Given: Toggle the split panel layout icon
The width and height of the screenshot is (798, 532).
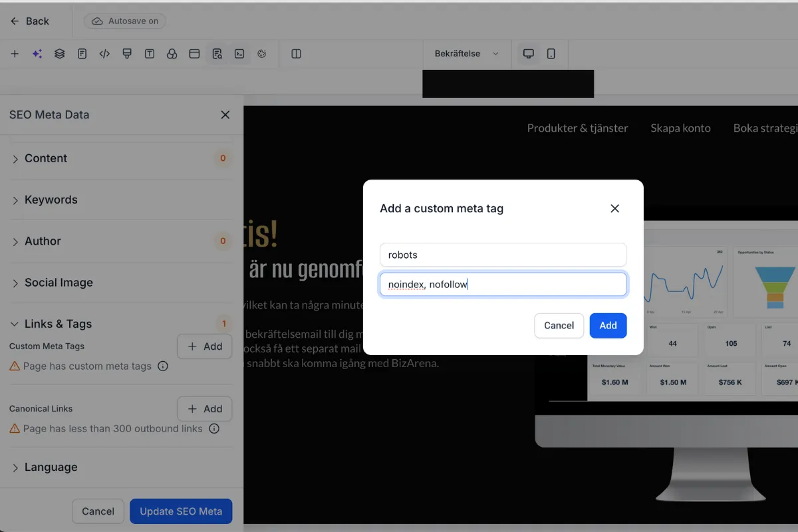Looking at the screenshot, I should coord(297,54).
